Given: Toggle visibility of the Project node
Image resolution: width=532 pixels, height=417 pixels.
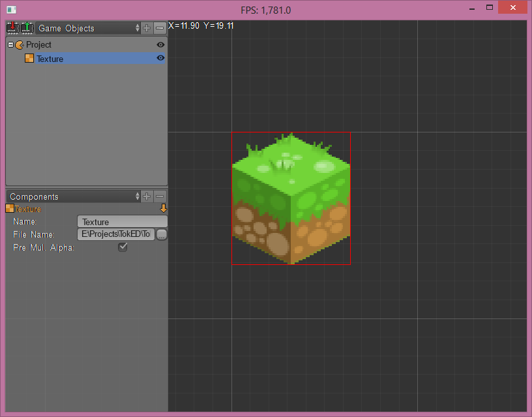Looking at the screenshot, I should [160, 44].
